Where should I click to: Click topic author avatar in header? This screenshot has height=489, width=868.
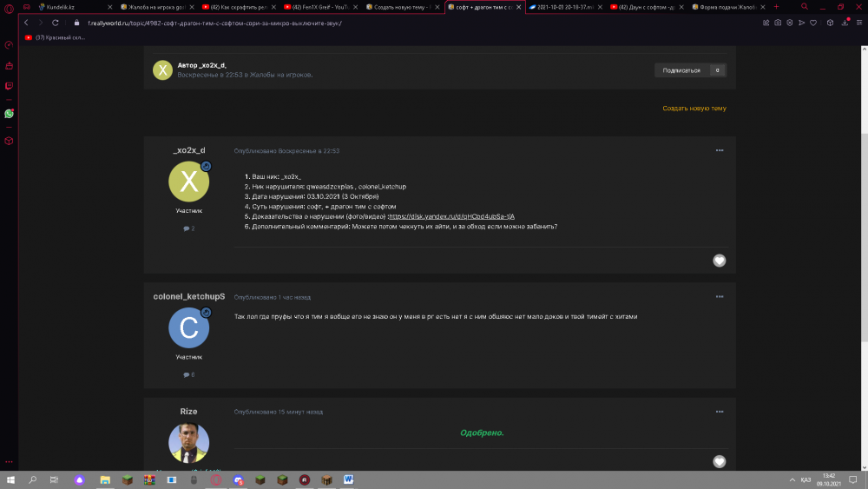click(163, 69)
